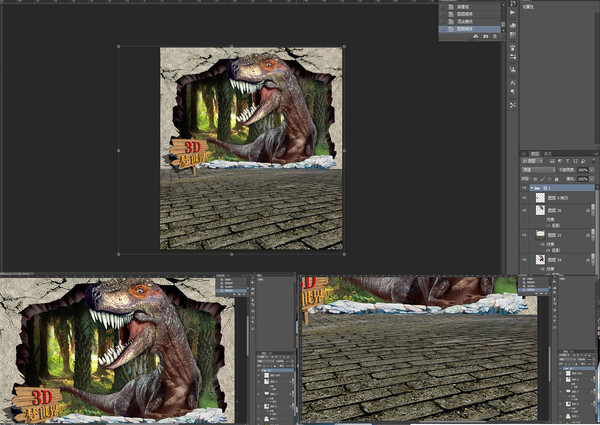Click the trash icon in History panel
The height and width of the screenshot is (425, 600).
(494, 36)
